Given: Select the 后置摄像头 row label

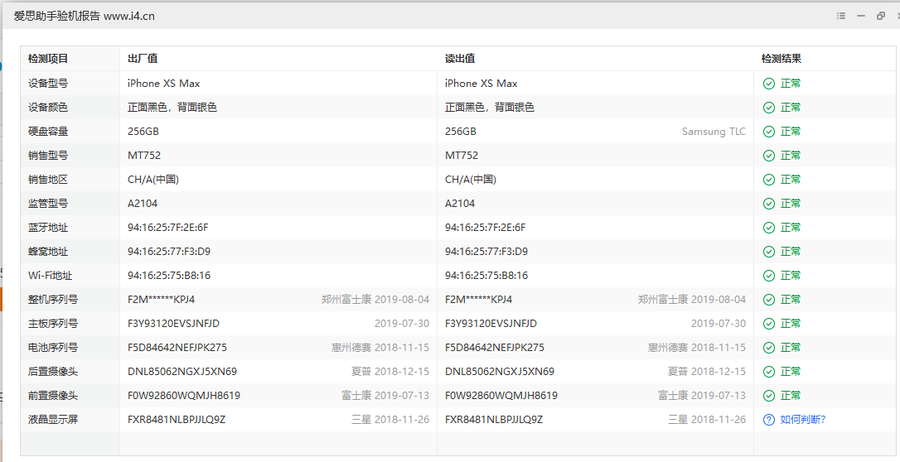Looking at the screenshot, I should (53, 372).
